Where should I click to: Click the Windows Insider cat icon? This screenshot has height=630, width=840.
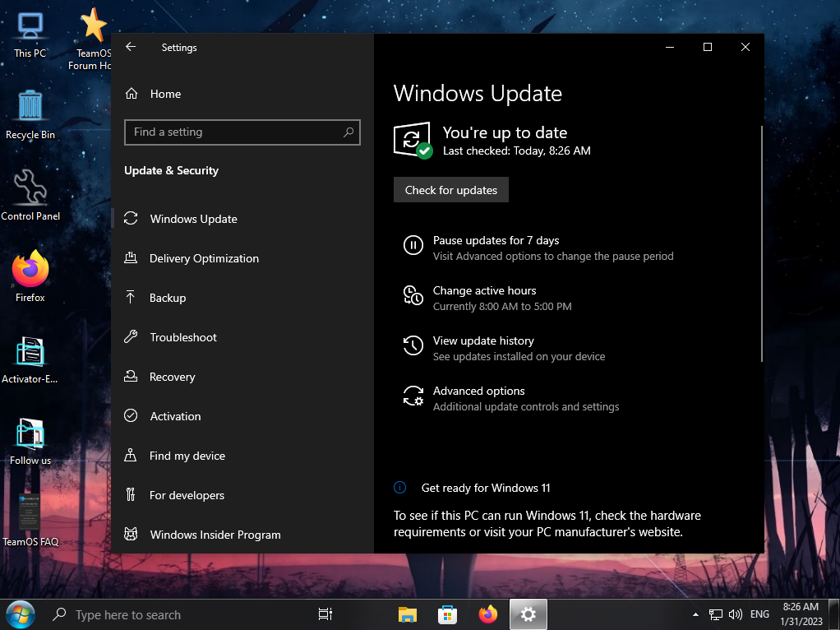tap(131, 534)
